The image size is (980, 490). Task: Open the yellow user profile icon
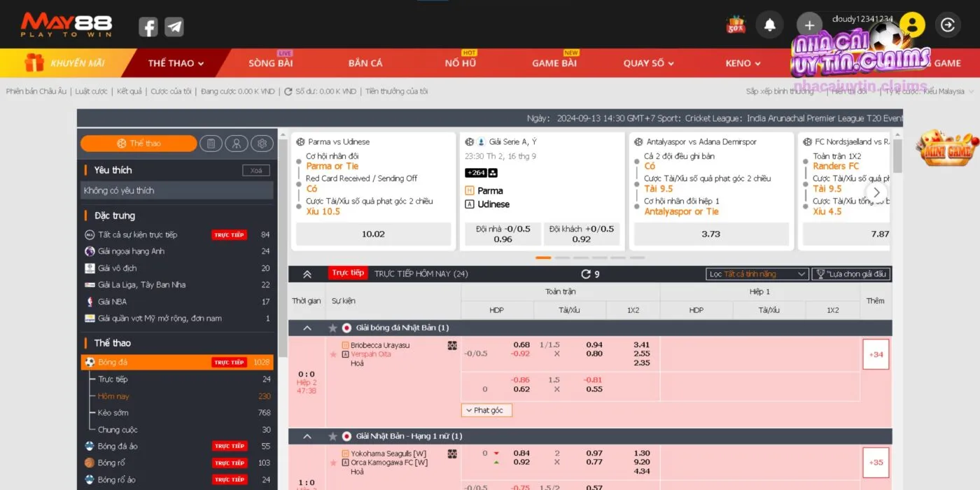click(912, 25)
